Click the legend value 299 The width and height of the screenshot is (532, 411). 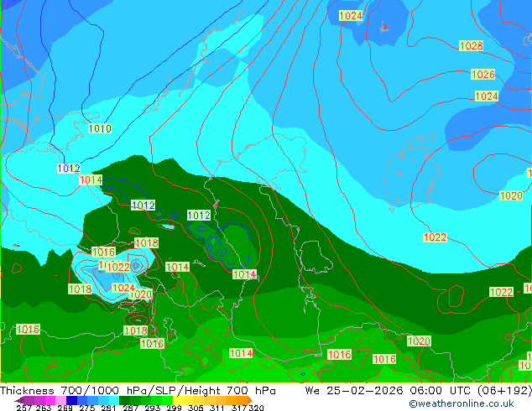(x=174, y=408)
